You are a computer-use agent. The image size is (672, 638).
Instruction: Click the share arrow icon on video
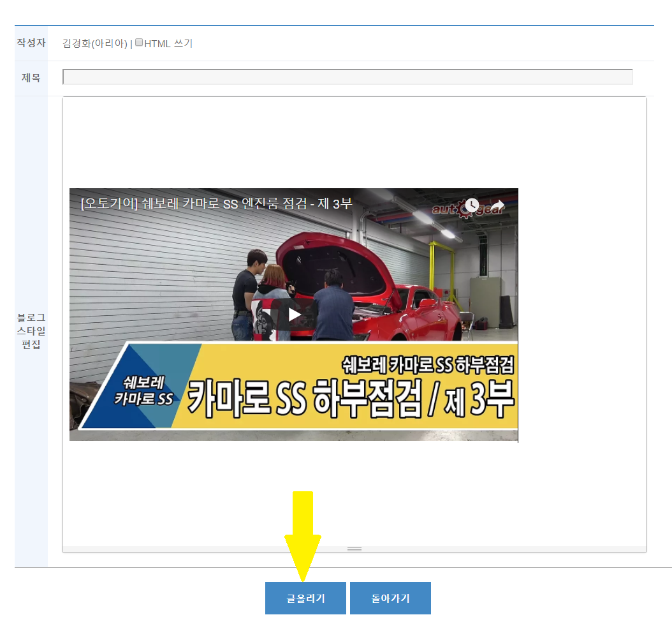[x=497, y=205]
